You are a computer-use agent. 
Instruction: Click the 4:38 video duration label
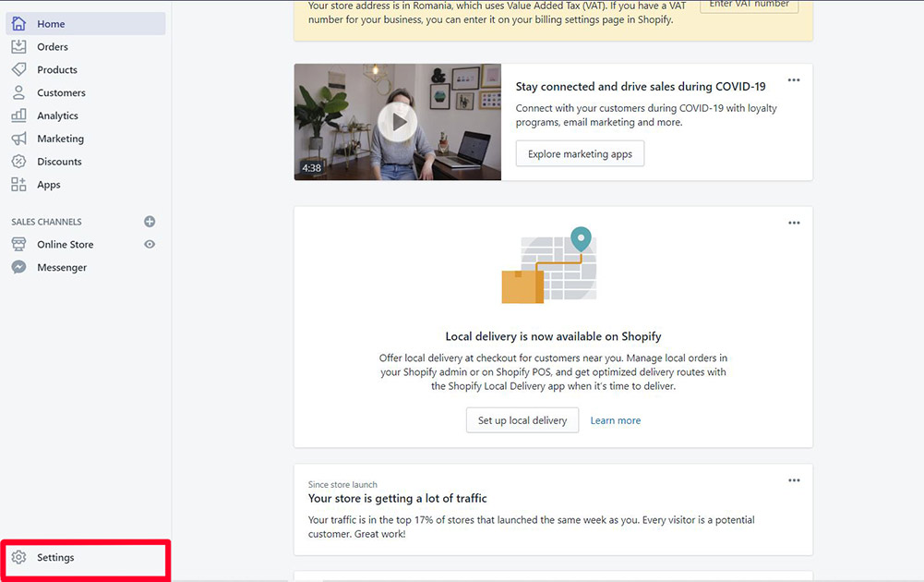(312, 168)
